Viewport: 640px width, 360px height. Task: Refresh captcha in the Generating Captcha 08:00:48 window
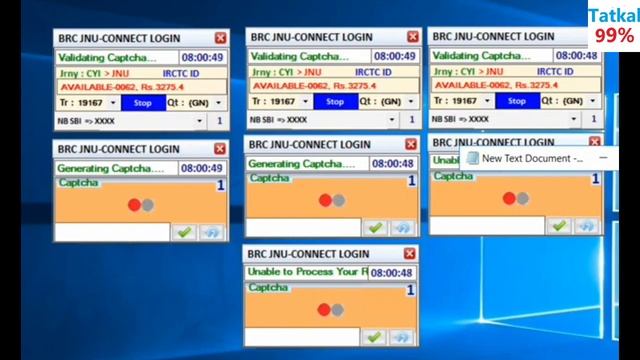[402, 228]
